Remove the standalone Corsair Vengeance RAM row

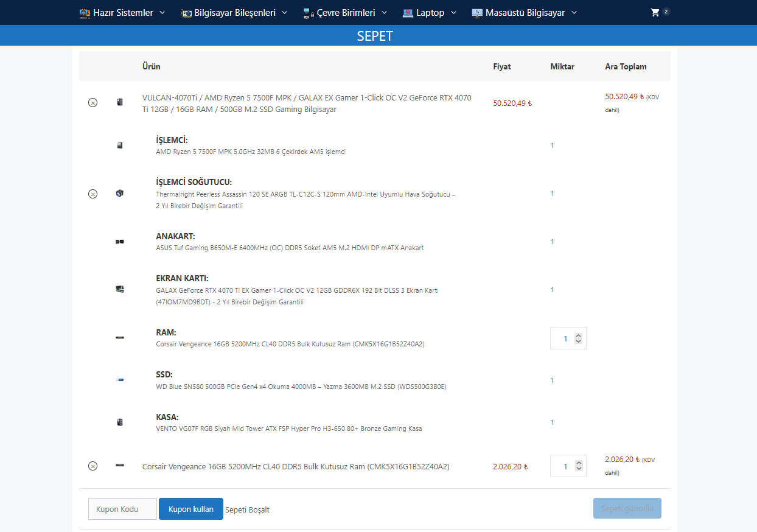pos(92,466)
